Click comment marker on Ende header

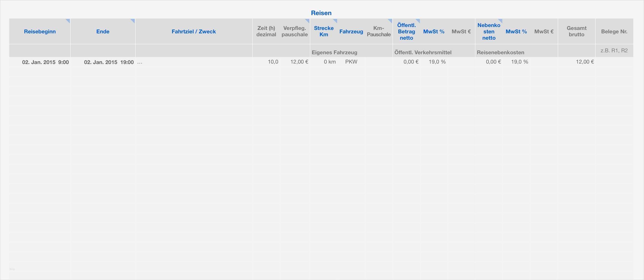point(133,20)
